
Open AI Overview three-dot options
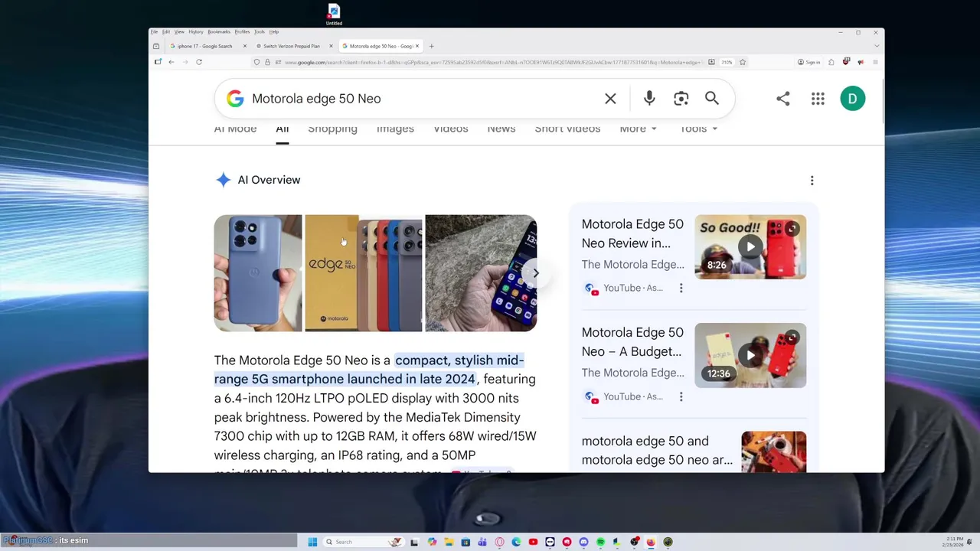(812, 181)
